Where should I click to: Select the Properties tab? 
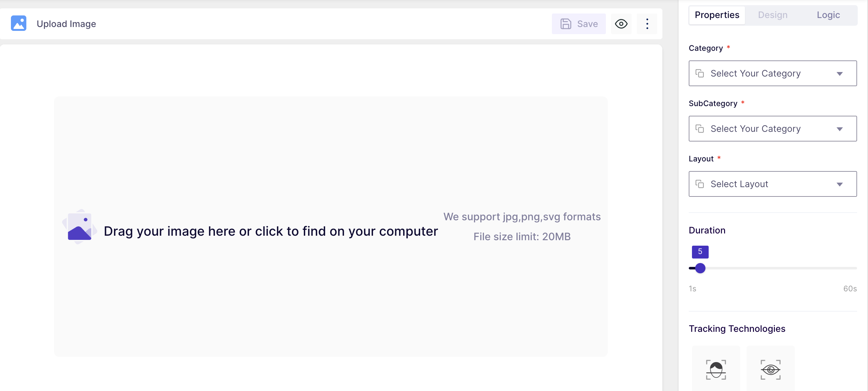point(717,15)
